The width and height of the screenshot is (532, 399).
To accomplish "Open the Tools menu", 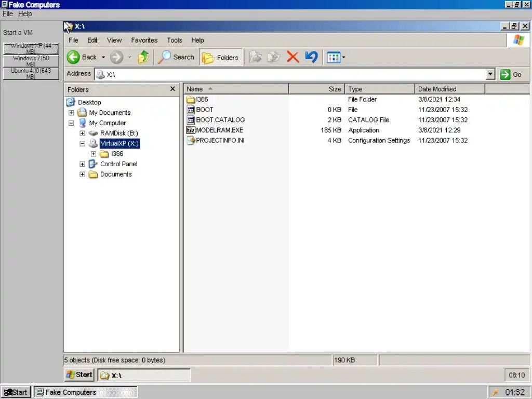I will point(175,40).
